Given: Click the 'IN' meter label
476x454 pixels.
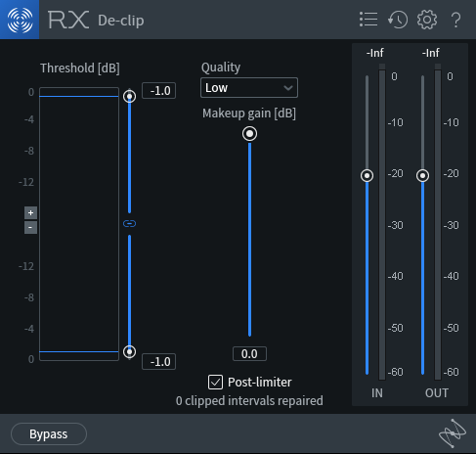Looking at the screenshot, I should click(x=377, y=393).
